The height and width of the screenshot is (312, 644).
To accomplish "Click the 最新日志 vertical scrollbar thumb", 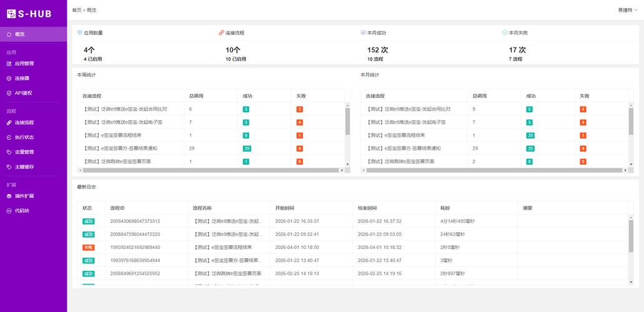I will pos(631,236).
